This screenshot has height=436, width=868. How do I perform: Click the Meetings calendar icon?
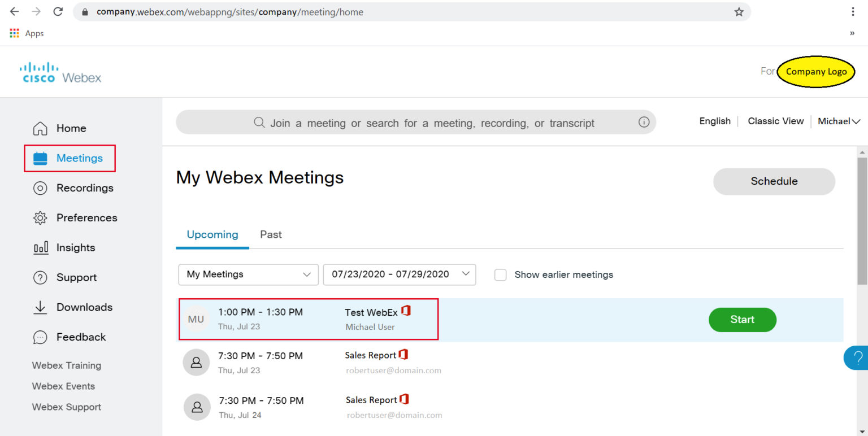40,159
